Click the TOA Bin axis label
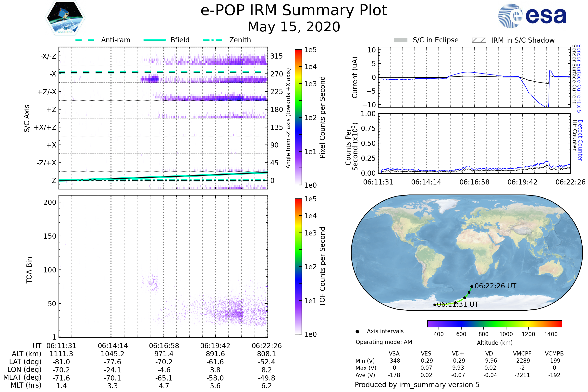588x392 pixels. click(x=29, y=270)
